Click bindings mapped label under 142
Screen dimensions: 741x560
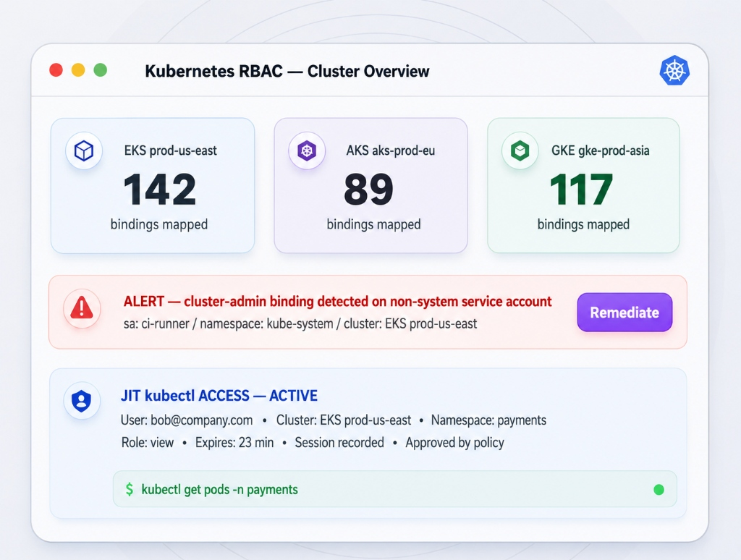(x=159, y=224)
